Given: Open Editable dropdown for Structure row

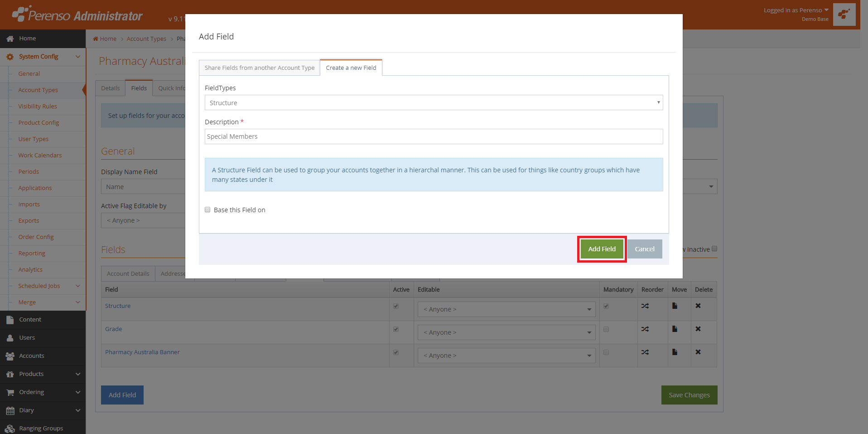Looking at the screenshot, I should pos(506,310).
